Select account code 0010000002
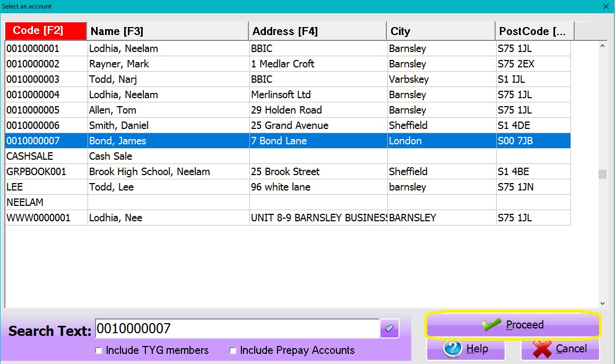This screenshot has height=364, width=615. (33, 64)
